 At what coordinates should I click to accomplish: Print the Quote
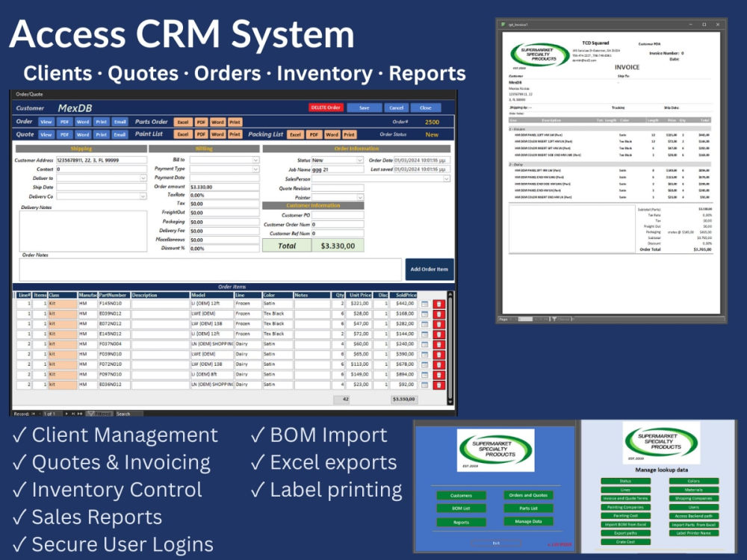point(101,134)
